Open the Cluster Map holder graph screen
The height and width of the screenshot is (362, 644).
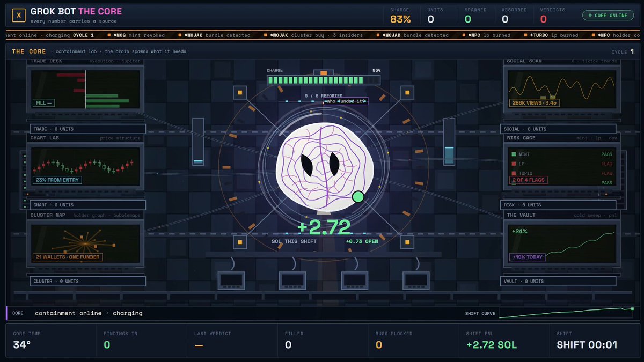pos(86,243)
